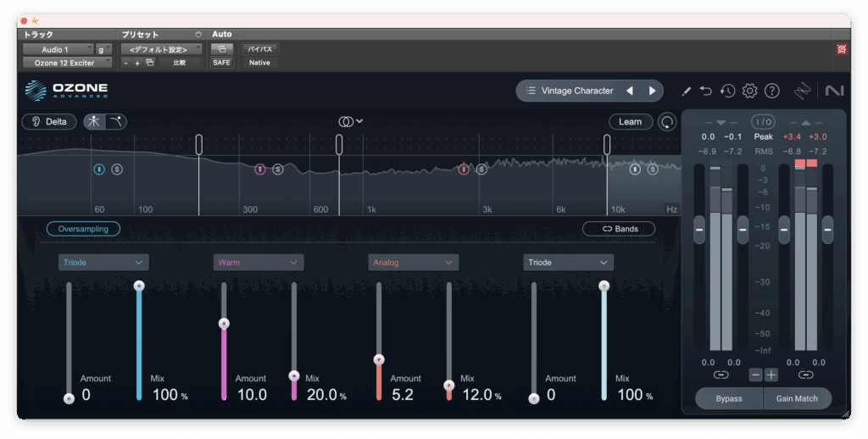Viewport: 868px width, 439px height.
Task: Click the undo arrow icon
Action: tap(706, 91)
